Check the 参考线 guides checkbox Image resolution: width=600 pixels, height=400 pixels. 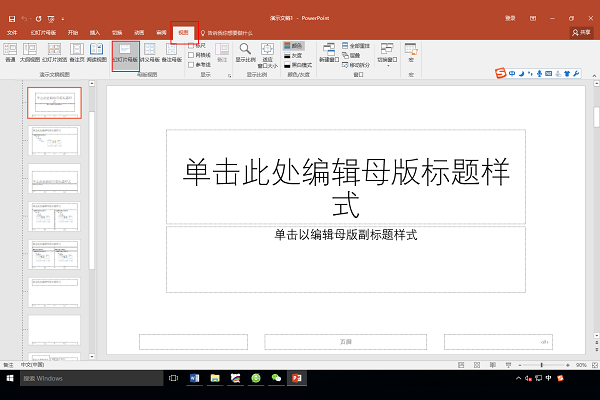pos(192,65)
